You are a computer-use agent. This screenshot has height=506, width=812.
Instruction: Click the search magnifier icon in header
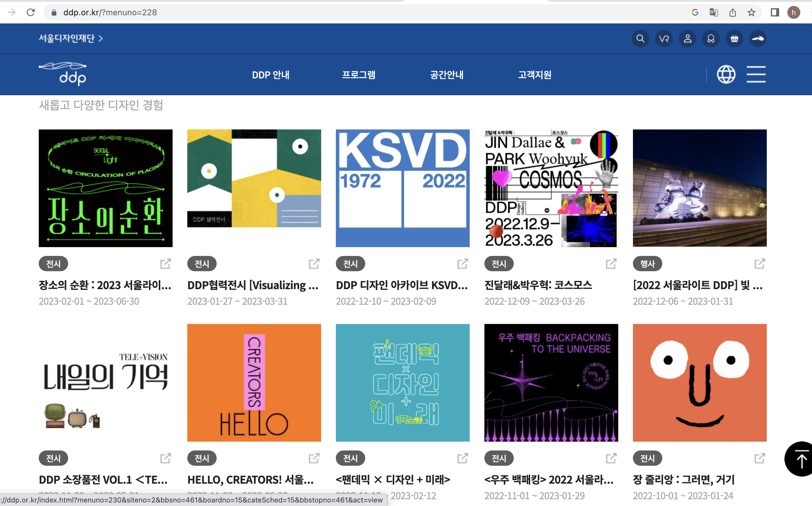640,39
